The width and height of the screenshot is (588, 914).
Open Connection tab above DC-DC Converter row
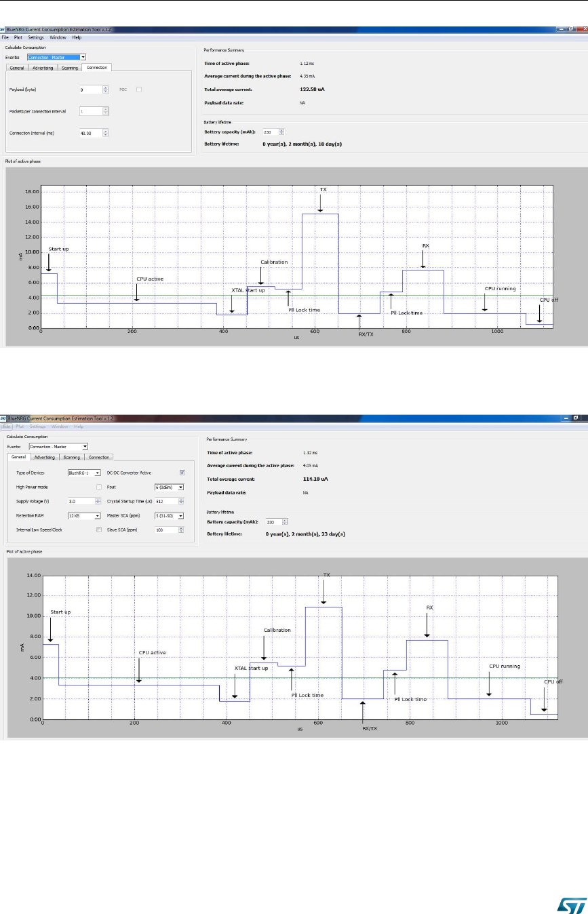coord(99,458)
